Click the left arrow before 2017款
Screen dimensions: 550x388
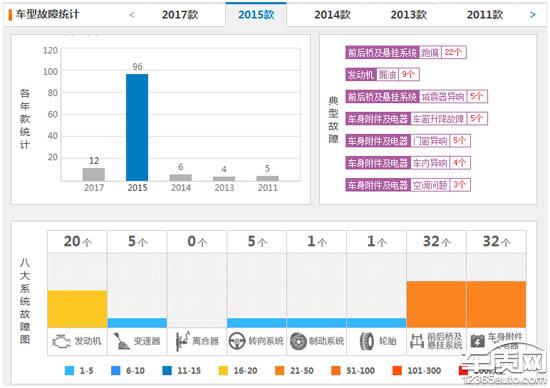pyautogui.click(x=132, y=15)
